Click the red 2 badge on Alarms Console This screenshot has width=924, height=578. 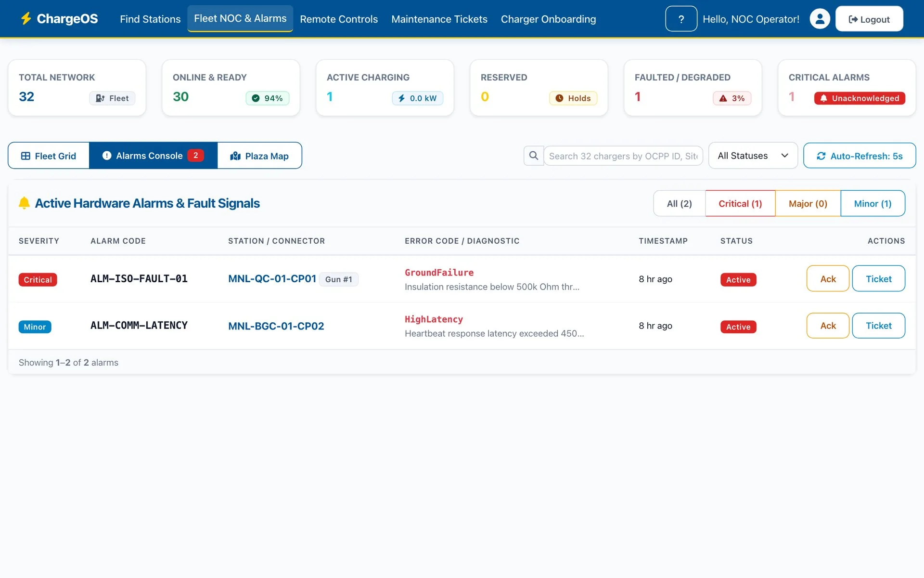(195, 156)
